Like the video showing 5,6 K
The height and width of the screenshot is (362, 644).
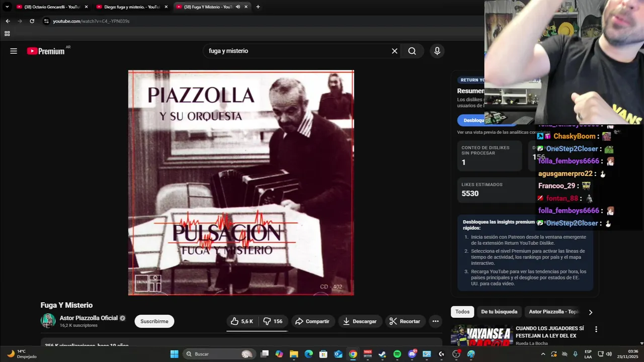tap(242, 321)
